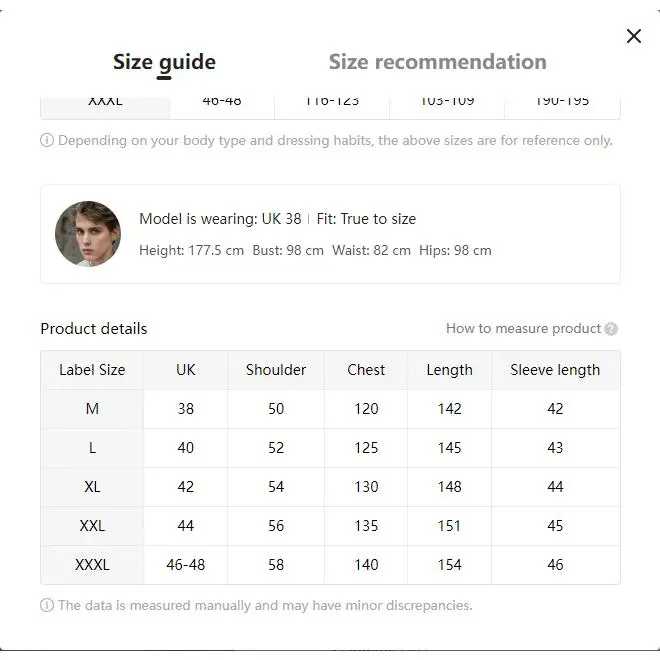The width and height of the screenshot is (660, 660).
Task: Click the Product details heading
Action: click(94, 329)
